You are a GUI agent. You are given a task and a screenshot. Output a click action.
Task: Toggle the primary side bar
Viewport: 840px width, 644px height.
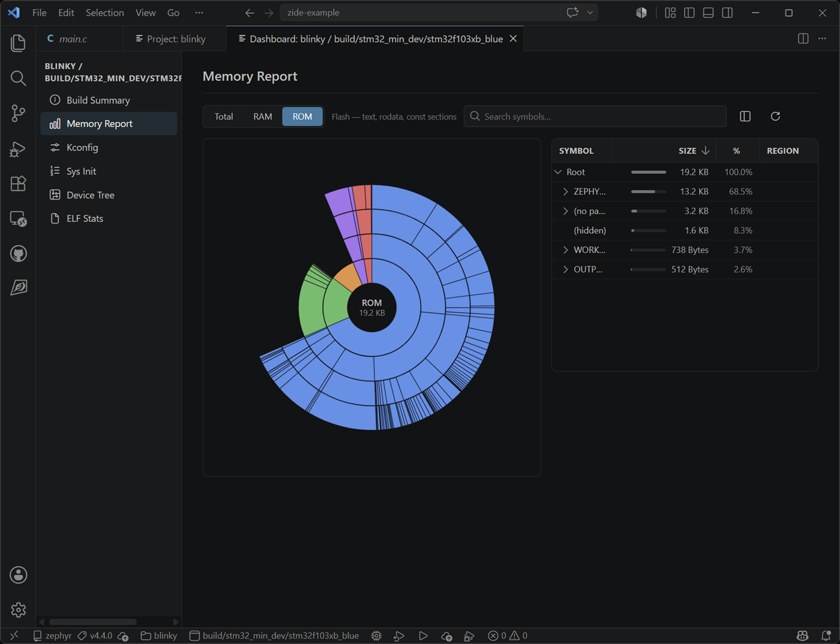coord(689,13)
